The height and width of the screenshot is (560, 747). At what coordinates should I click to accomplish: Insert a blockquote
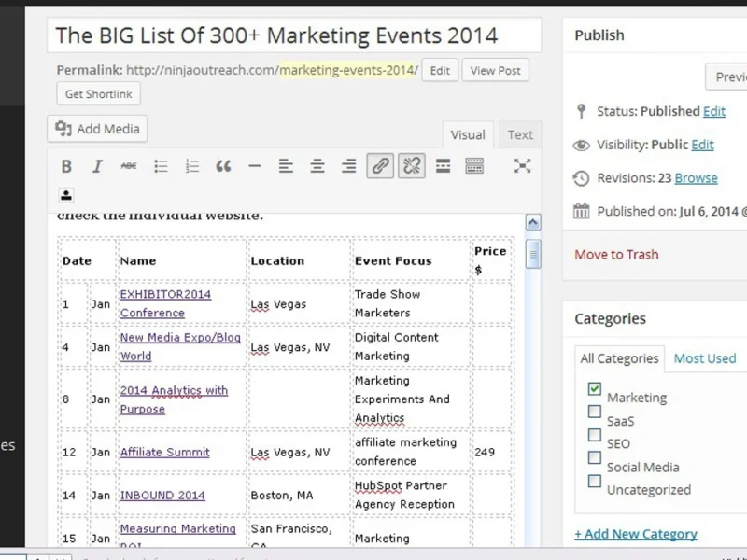pos(223,166)
